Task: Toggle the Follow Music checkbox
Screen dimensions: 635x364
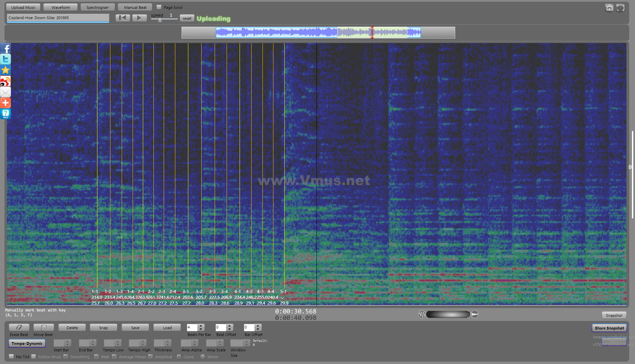Action: point(33,356)
